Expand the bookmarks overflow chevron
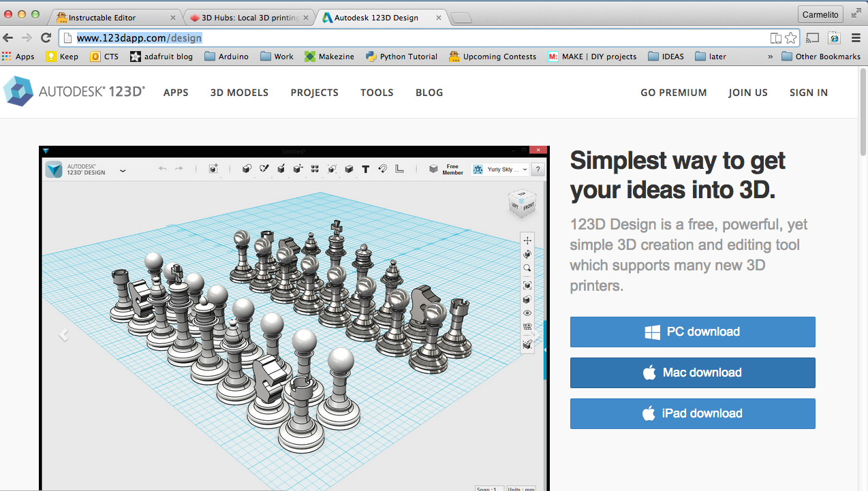 tap(771, 57)
